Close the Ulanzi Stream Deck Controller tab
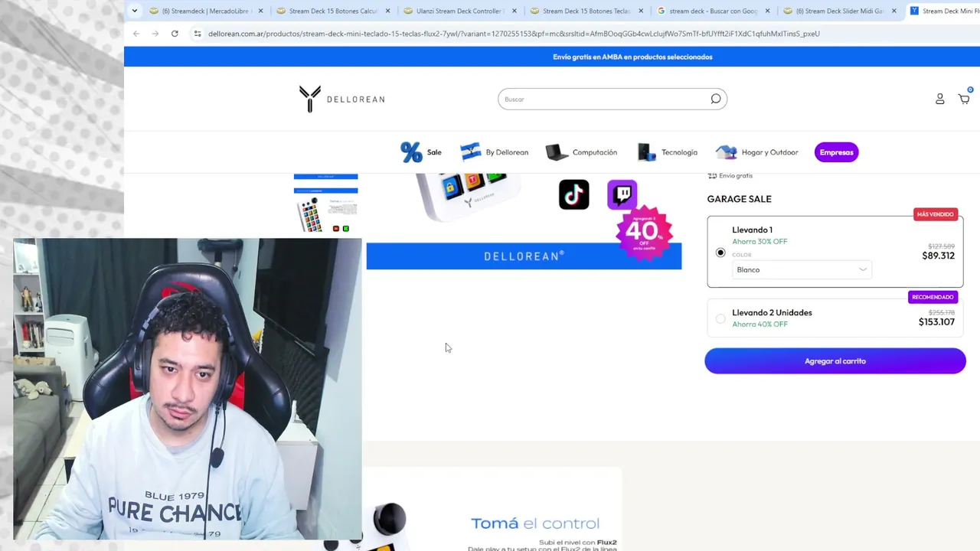The width and height of the screenshot is (980, 551). click(x=514, y=11)
